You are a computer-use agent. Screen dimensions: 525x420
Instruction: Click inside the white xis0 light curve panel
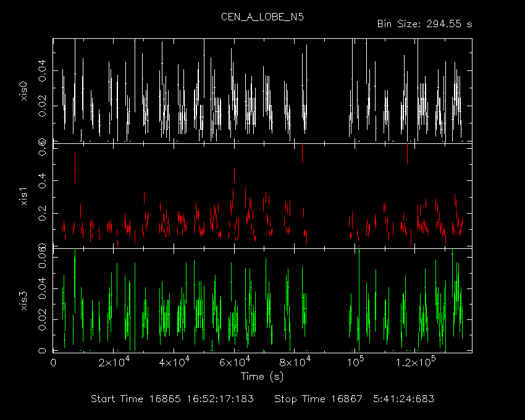pyautogui.click(x=262, y=91)
